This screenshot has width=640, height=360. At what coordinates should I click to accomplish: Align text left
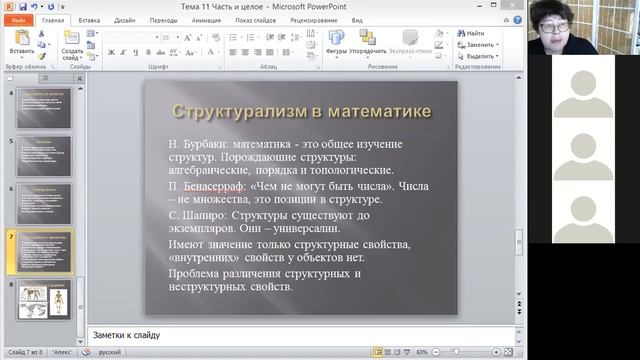click(233, 53)
